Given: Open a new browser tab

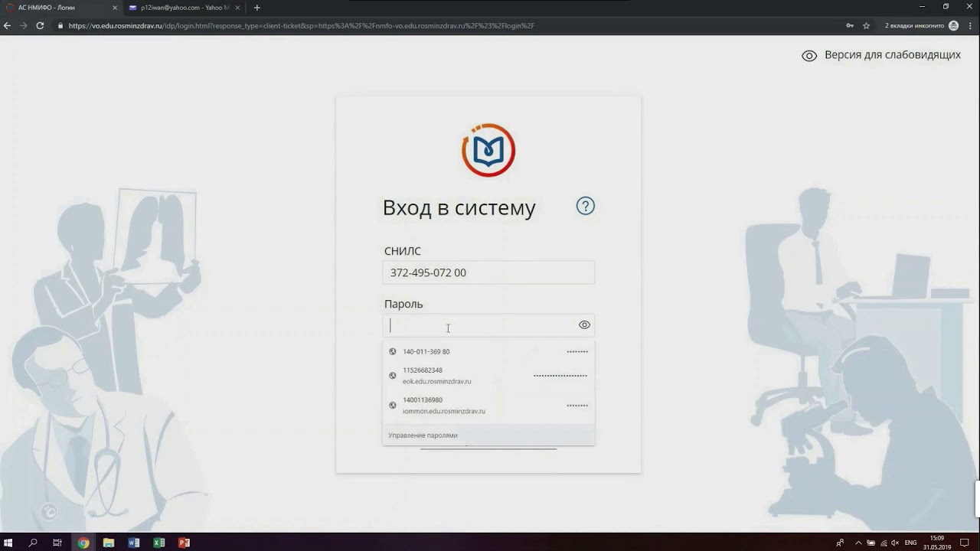Looking at the screenshot, I should pyautogui.click(x=256, y=8).
